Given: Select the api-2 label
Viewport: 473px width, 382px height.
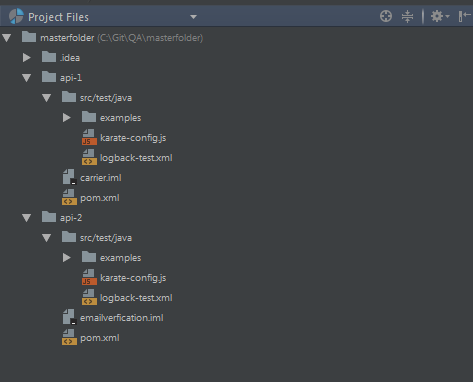Looking at the screenshot, I should point(71,218).
